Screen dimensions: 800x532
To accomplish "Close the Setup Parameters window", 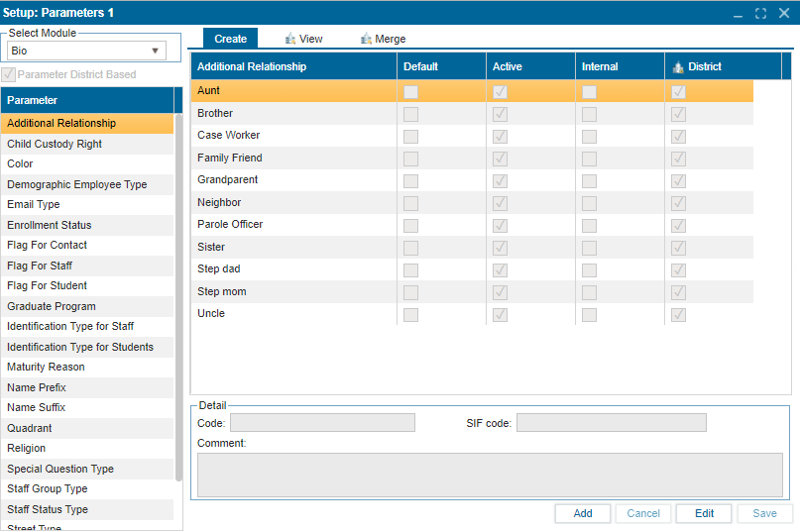I will click(783, 13).
